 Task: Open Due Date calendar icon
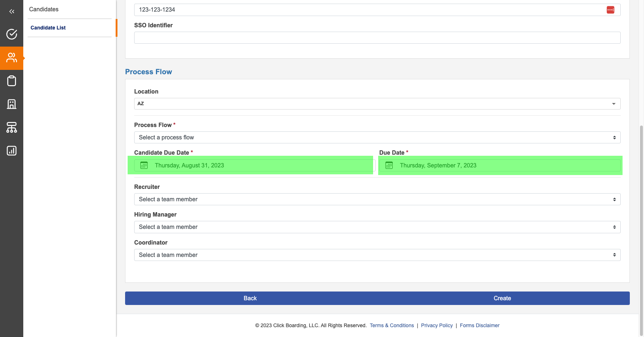click(389, 166)
